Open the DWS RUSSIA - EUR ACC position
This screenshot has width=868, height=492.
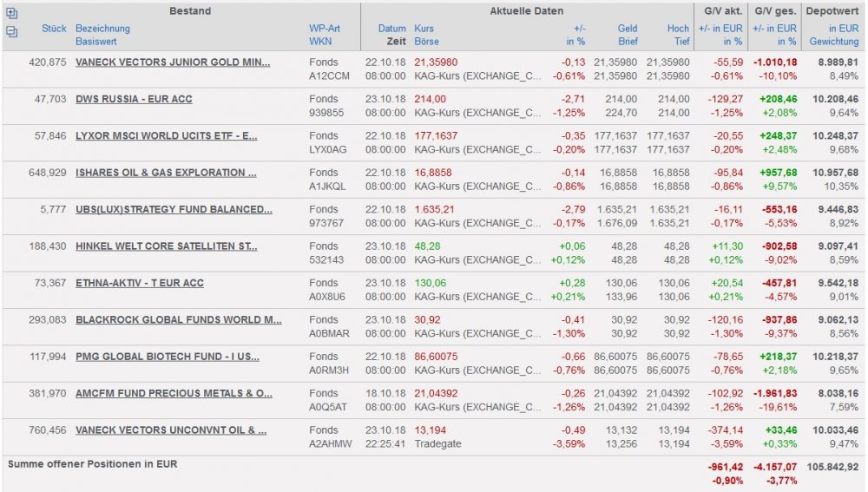[x=134, y=99]
